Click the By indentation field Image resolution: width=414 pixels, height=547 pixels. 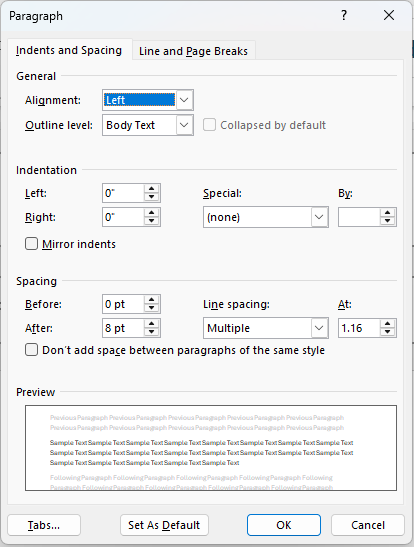[359, 217]
